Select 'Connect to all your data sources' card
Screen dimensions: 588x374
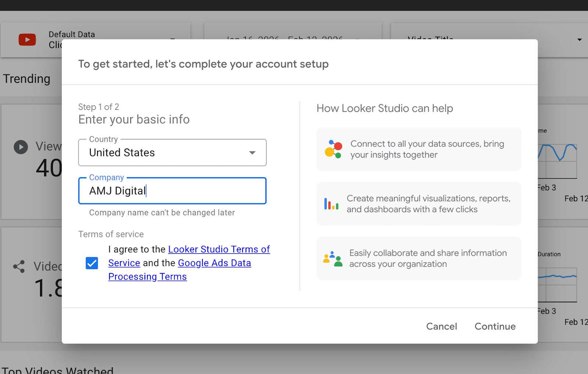pyautogui.click(x=419, y=149)
